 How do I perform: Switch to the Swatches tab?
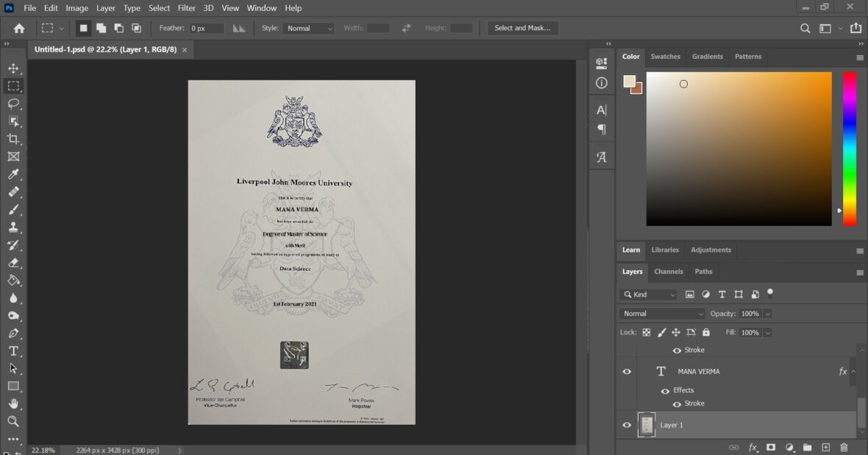click(x=666, y=57)
